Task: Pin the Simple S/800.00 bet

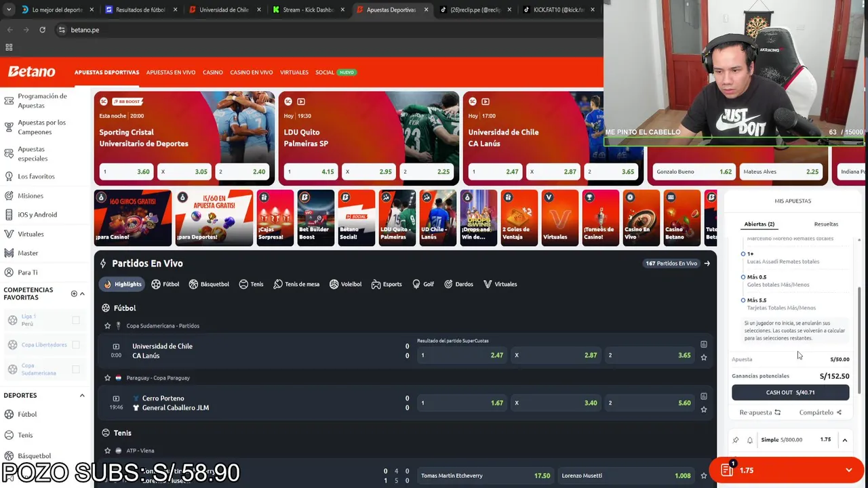Action: coord(736,440)
